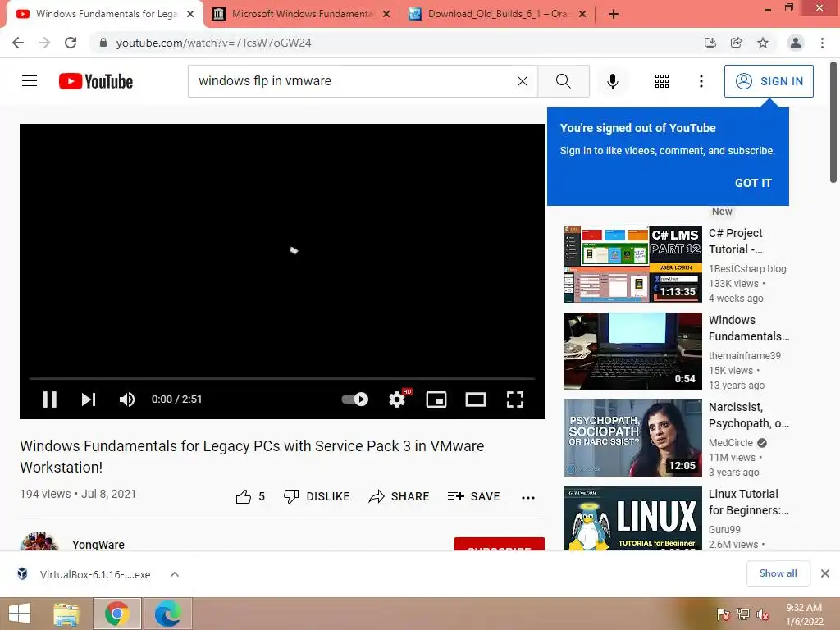This screenshot has width=840, height=630.
Task: Click the search magnifier button
Action: point(563,81)
